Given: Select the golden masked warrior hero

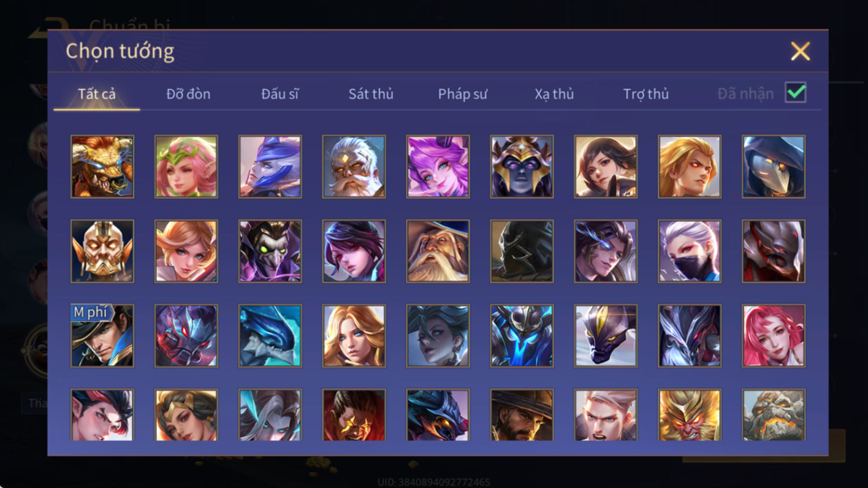Looking at the screenshot, I should 102,251.
